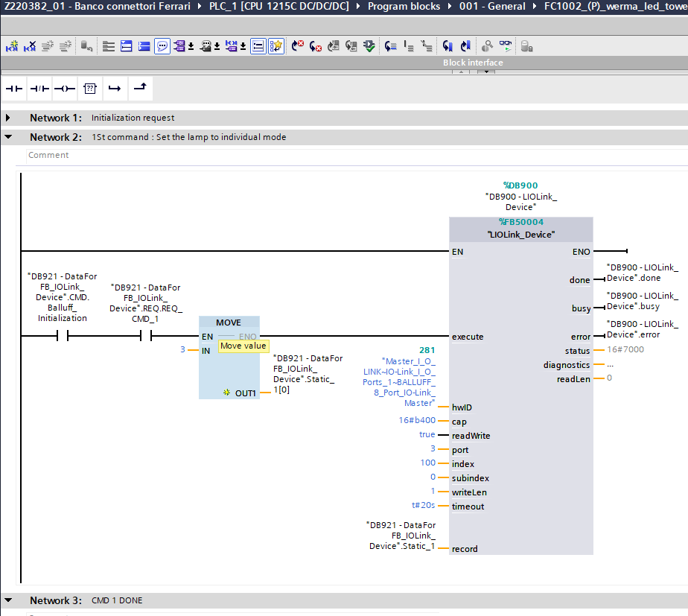Insert a normally closed contact
Image resolution: width=688 pixels, height=616 pixels.
(x=39, y=89)
